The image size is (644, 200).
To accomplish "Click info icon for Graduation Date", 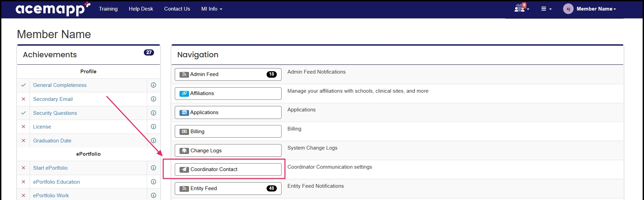I will point(153,141).
